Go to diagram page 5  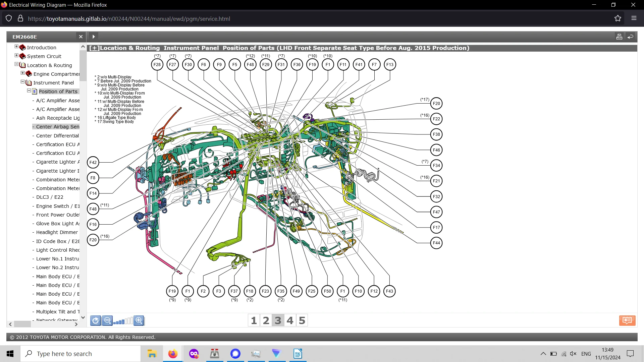point(302,320)
